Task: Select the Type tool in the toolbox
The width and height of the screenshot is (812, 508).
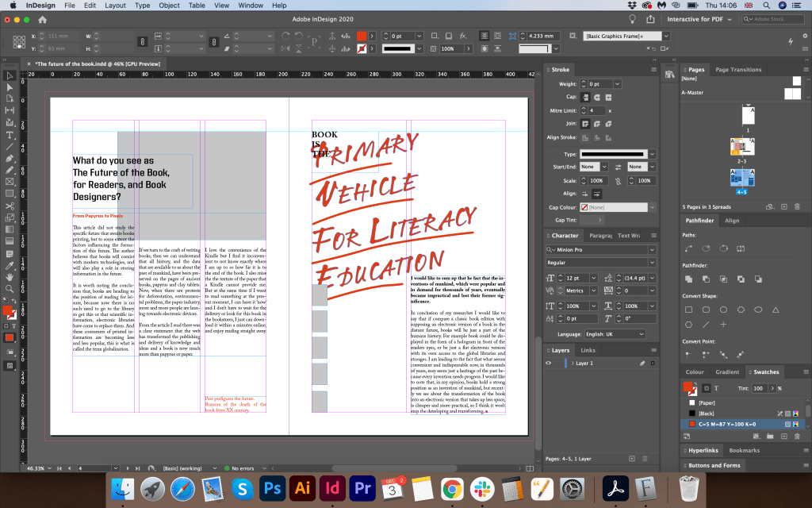Action: click(x=10, y=135)
